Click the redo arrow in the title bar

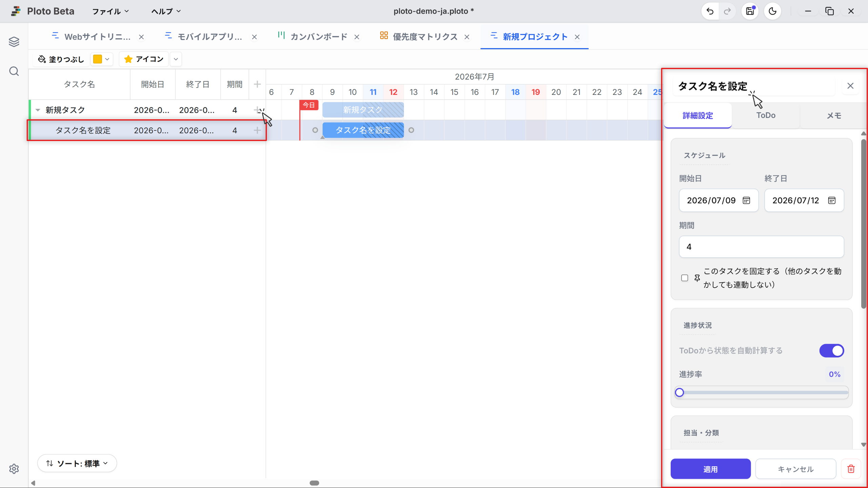(x=727, y=11)
